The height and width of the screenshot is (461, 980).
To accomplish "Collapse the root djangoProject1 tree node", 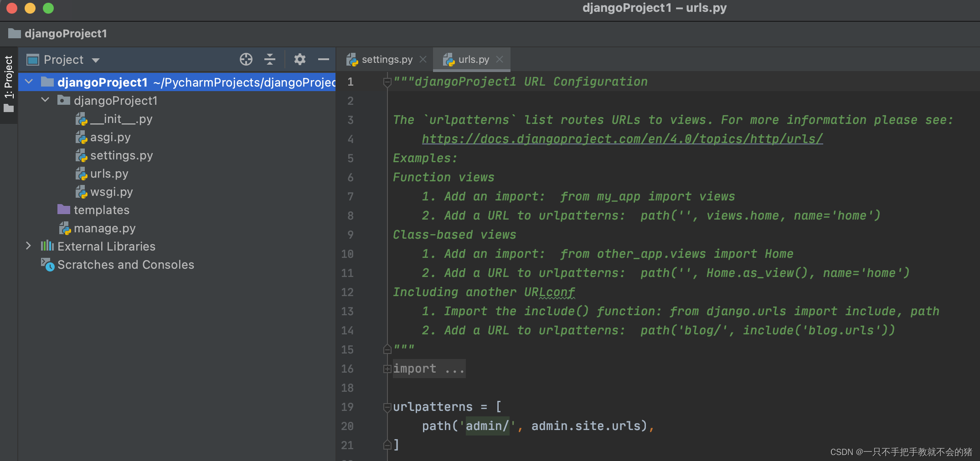I will pos(29,82).
